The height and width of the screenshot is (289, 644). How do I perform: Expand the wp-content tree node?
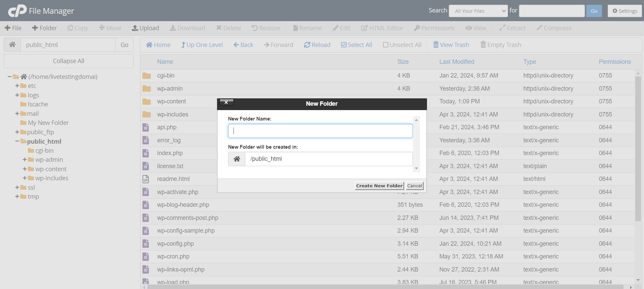tap(25, 169)
